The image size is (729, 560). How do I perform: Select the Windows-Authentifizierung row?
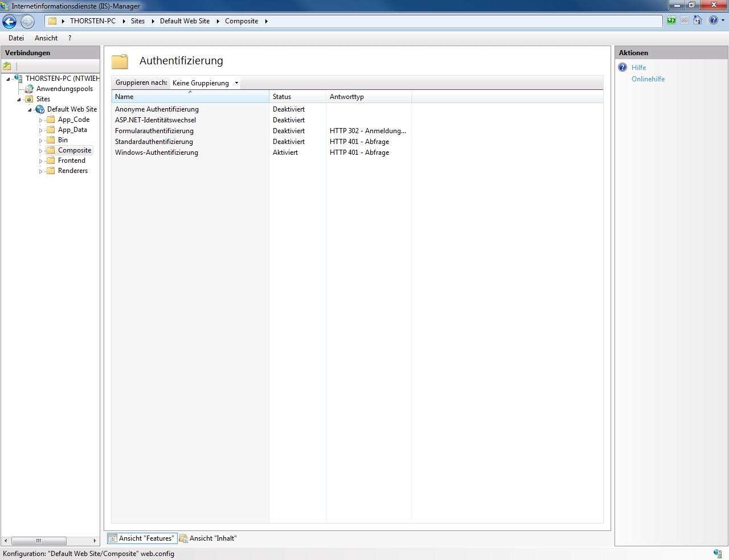(157, 153)
